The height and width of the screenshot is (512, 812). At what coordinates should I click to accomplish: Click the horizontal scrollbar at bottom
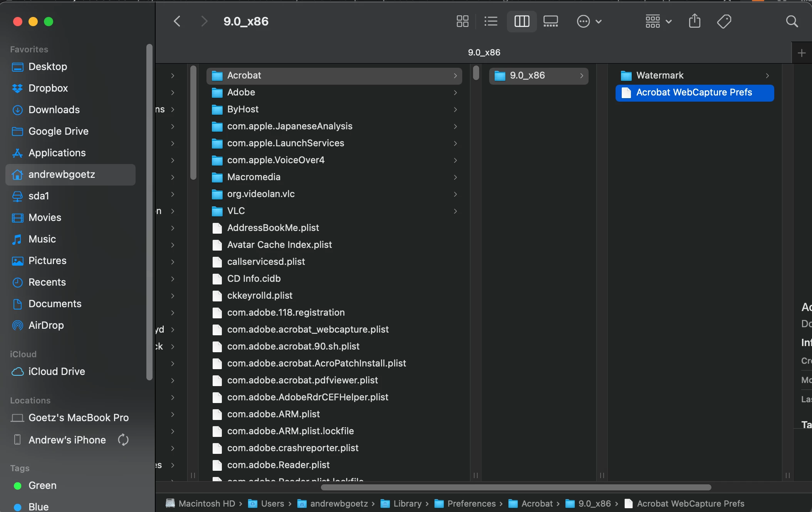point(516,487)
